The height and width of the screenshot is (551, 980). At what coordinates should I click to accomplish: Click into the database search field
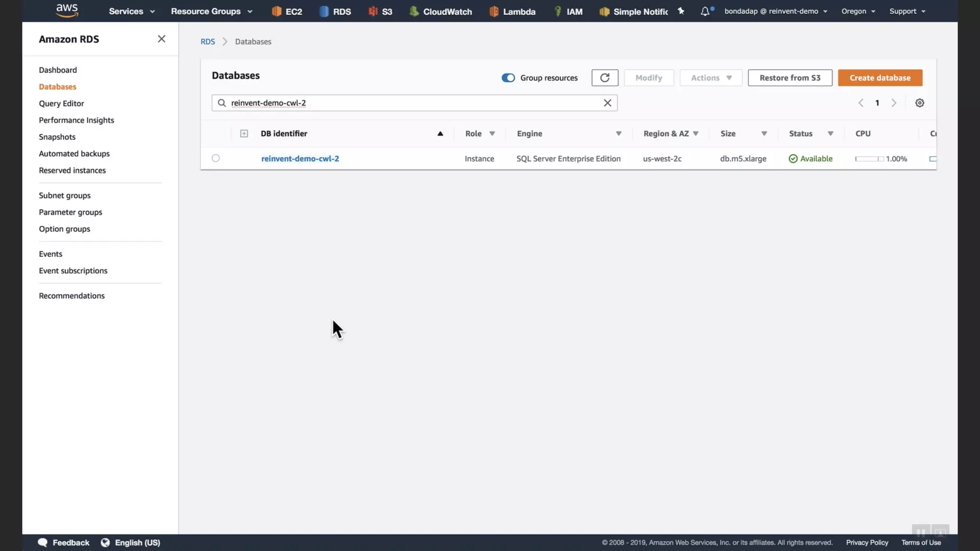tap(412, 103)
